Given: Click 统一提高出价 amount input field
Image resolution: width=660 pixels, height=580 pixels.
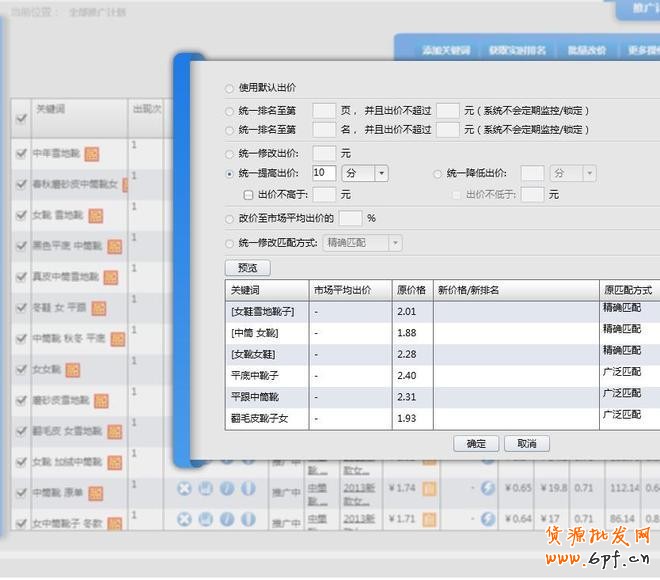Looking at the screenshot, I should pos(324,174).
